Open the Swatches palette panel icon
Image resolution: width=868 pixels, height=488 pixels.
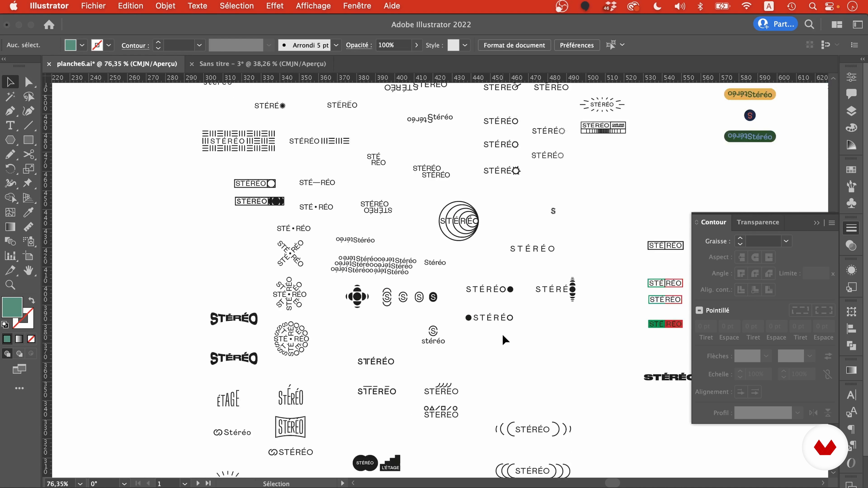tap(851, 128)
